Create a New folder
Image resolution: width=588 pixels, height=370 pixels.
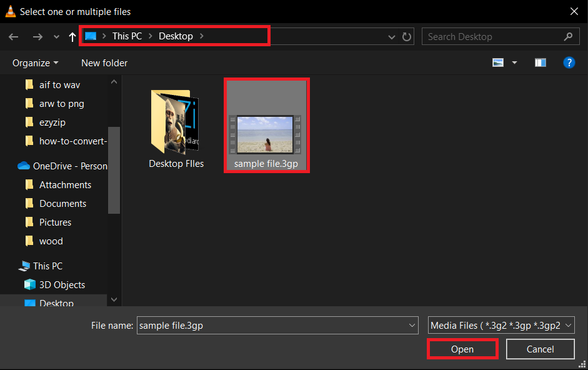(x=104, y=62)
